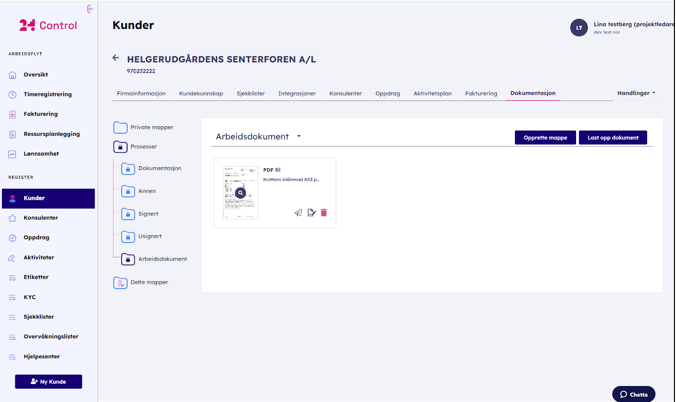Delete the PDF with the red trash icon

324,213
